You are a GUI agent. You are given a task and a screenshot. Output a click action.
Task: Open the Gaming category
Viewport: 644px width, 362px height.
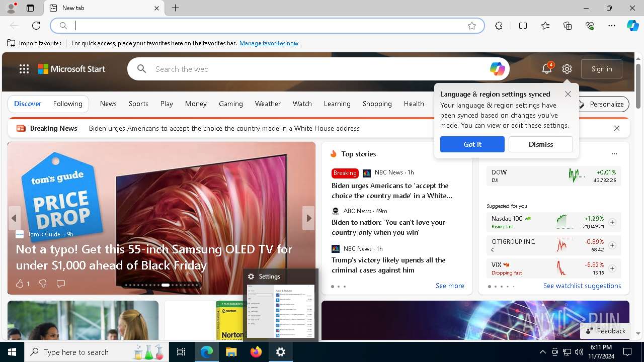(x=231, y=104)
